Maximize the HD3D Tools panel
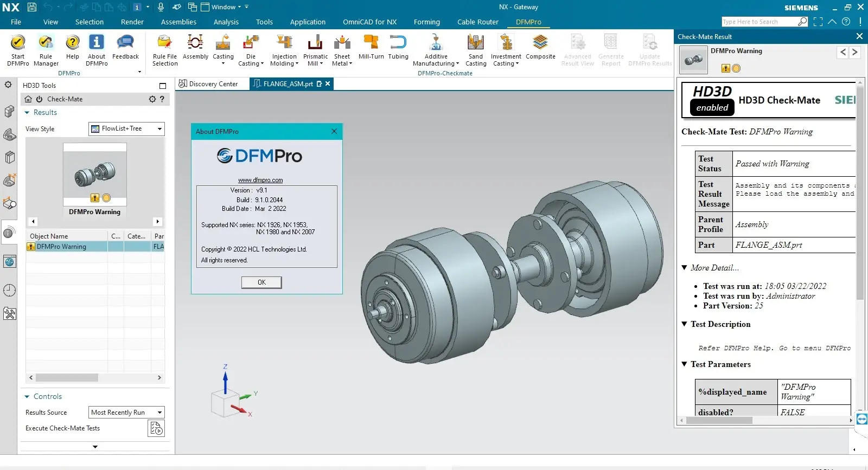The width and height of the screenshot is (868, 470). pos(163,86)
